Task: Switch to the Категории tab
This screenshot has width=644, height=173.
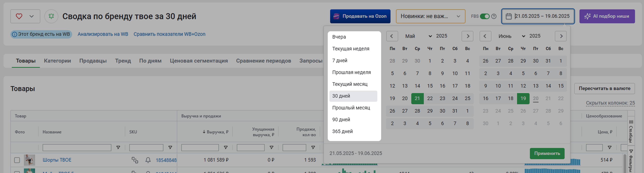Action: [58, 61]
